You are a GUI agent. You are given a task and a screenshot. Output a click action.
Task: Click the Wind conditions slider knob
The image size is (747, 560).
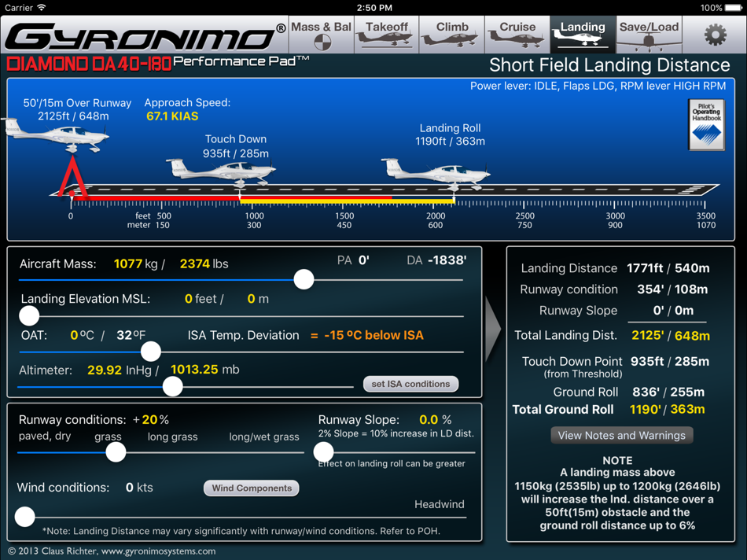pyautogui.click(x=25, y=517)
